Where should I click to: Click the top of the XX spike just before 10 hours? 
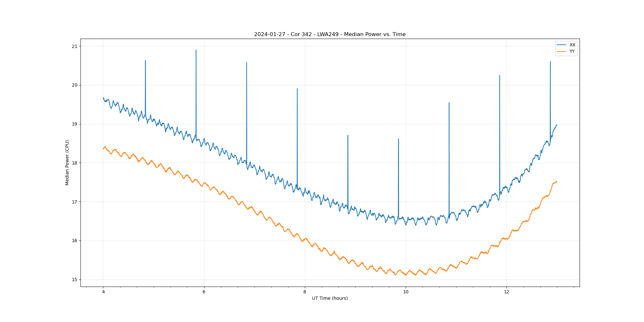pos(398,139)
